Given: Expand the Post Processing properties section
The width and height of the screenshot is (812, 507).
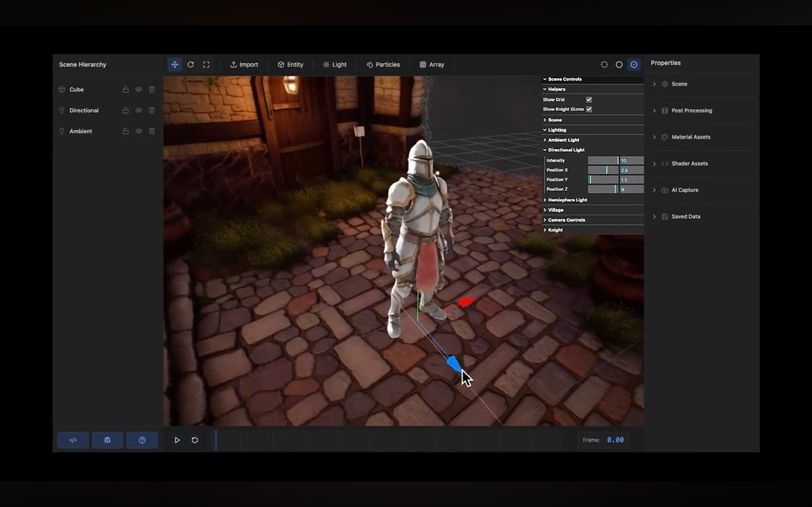Looking at the screenshot, I should [x=691, y=111].
